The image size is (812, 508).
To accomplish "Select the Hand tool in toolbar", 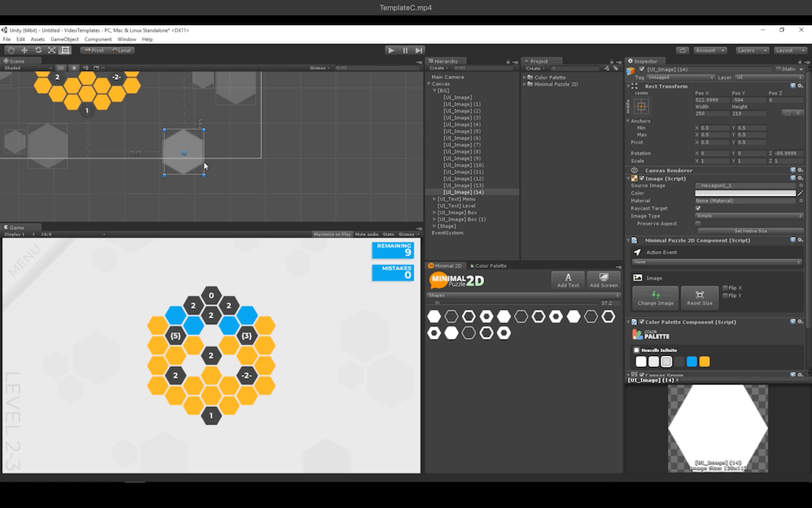I will [10, 50].
